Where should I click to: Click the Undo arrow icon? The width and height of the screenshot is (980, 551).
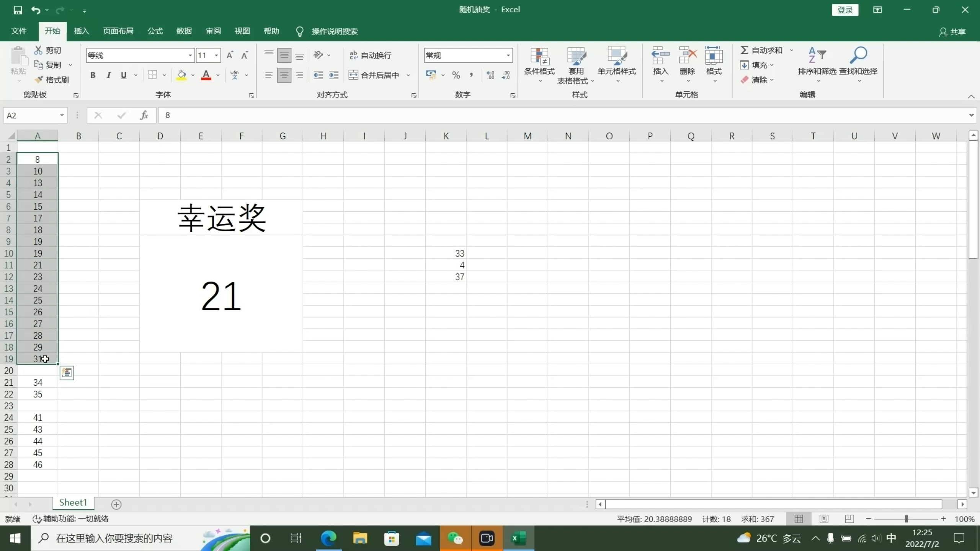36,10
